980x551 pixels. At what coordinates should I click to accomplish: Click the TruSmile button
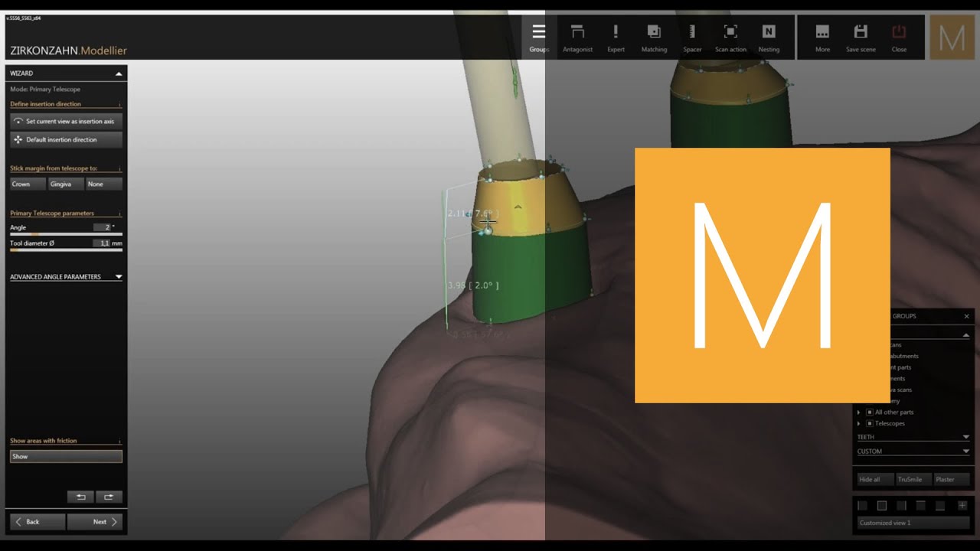[913, 479]
